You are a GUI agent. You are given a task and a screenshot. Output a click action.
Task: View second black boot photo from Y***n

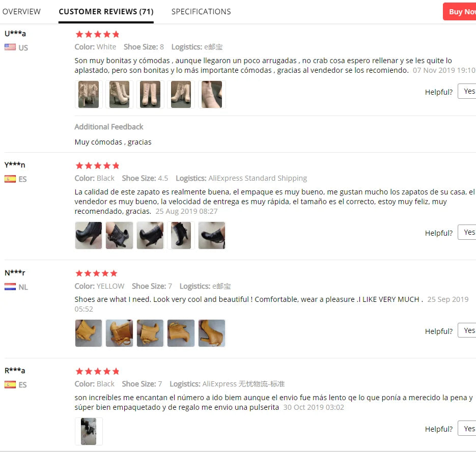tap(119, 235)
